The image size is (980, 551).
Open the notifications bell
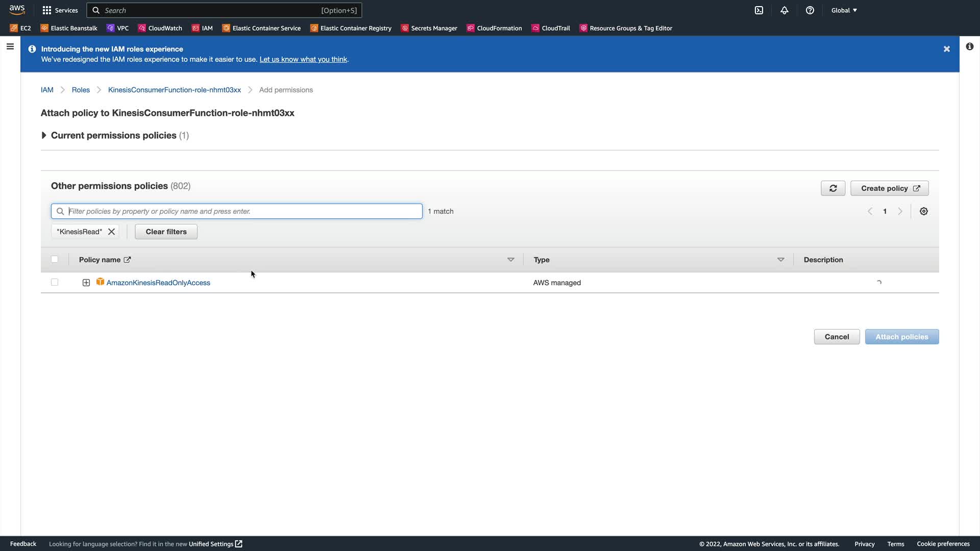click(785, 10)
